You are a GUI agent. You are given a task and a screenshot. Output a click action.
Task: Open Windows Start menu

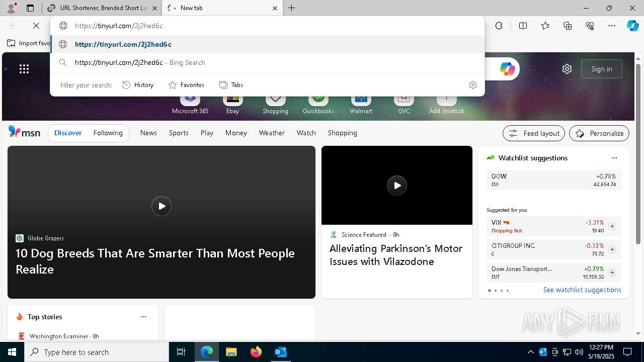[x=12, y=352]
